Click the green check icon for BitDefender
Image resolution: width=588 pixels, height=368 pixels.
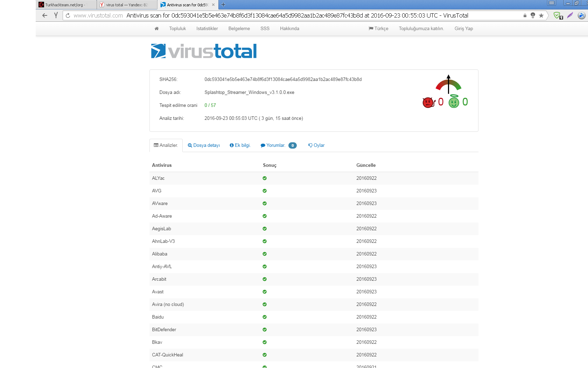pos(265,329)
